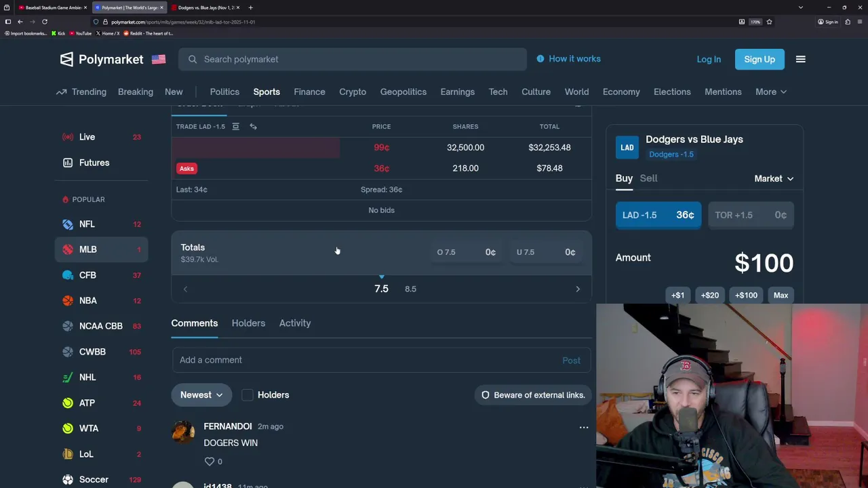Click the browser reload button
The width and height of the screenshot is (868, 488).
pyautogui.click(x=45, y=22)
